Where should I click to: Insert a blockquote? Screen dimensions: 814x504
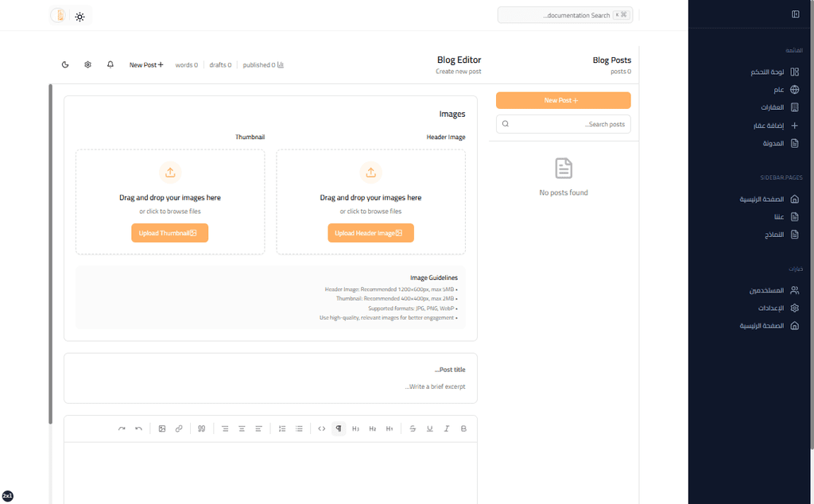[201, 428]
